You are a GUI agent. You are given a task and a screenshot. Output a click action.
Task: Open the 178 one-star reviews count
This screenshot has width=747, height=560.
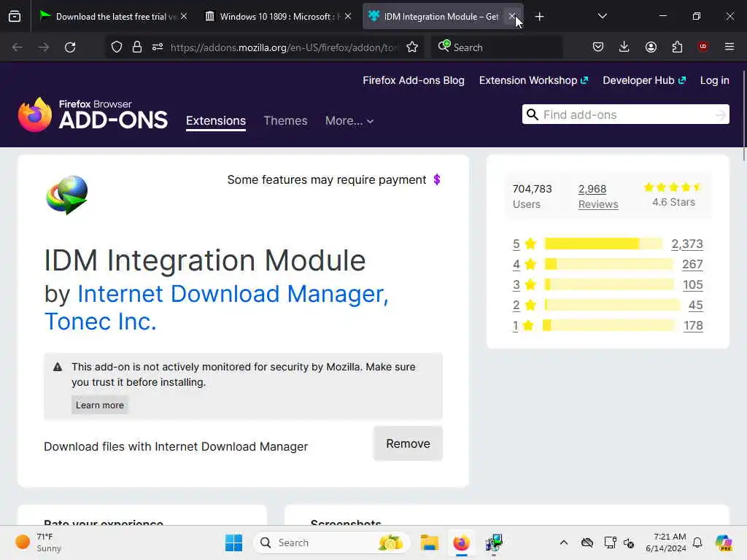693,326
